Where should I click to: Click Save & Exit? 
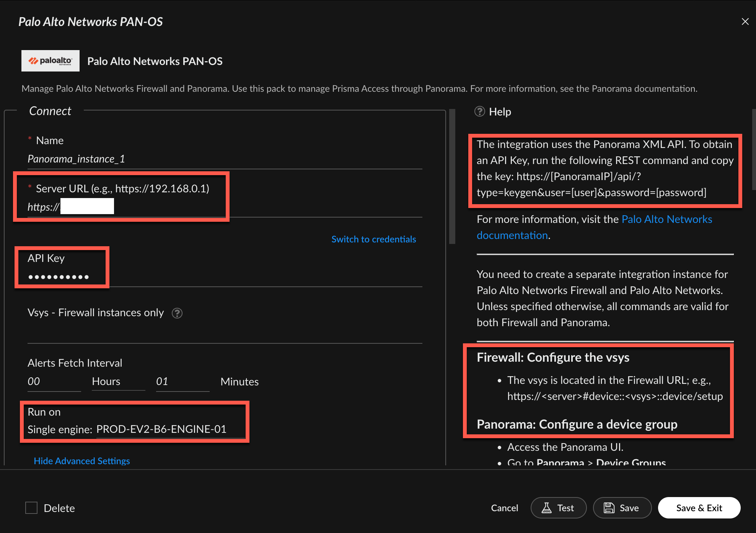click(699, 508)
